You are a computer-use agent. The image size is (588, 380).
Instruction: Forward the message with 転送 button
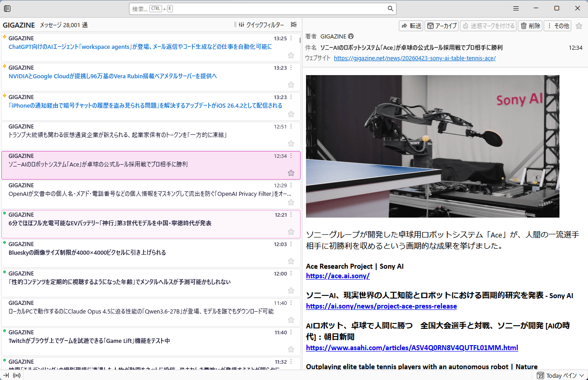[x=411, y=26]
